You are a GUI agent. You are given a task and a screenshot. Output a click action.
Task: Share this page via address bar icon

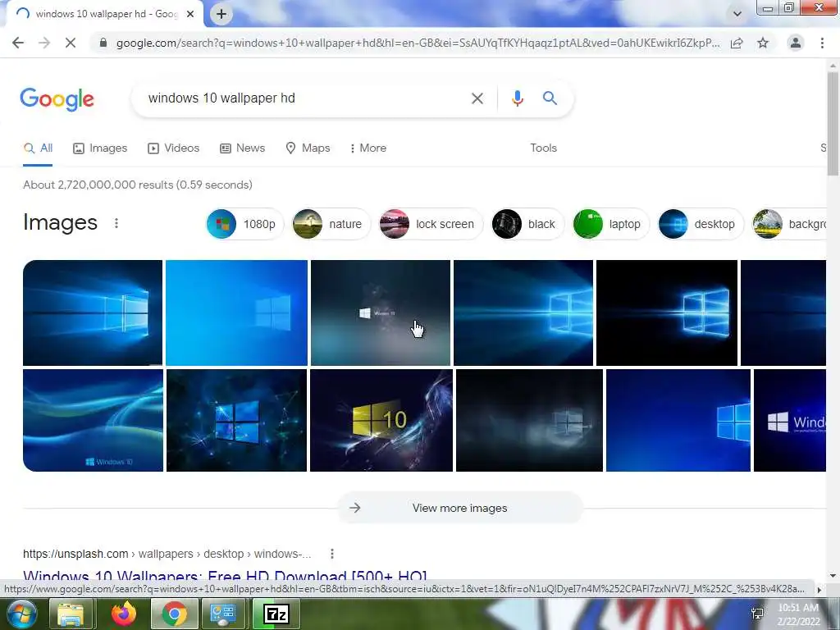737,43
